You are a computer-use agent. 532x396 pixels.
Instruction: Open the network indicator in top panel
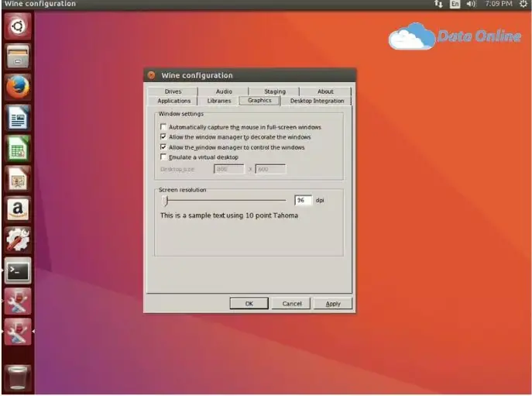[438, 4]
